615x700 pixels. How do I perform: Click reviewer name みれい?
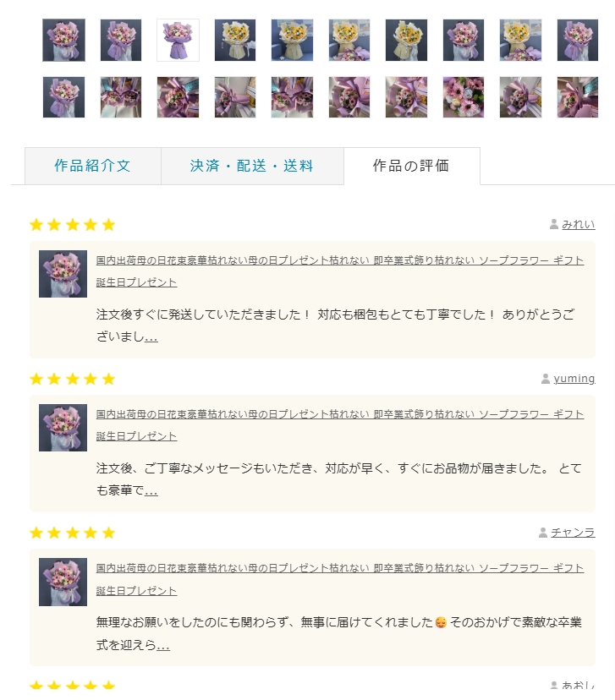coord(578,225)
